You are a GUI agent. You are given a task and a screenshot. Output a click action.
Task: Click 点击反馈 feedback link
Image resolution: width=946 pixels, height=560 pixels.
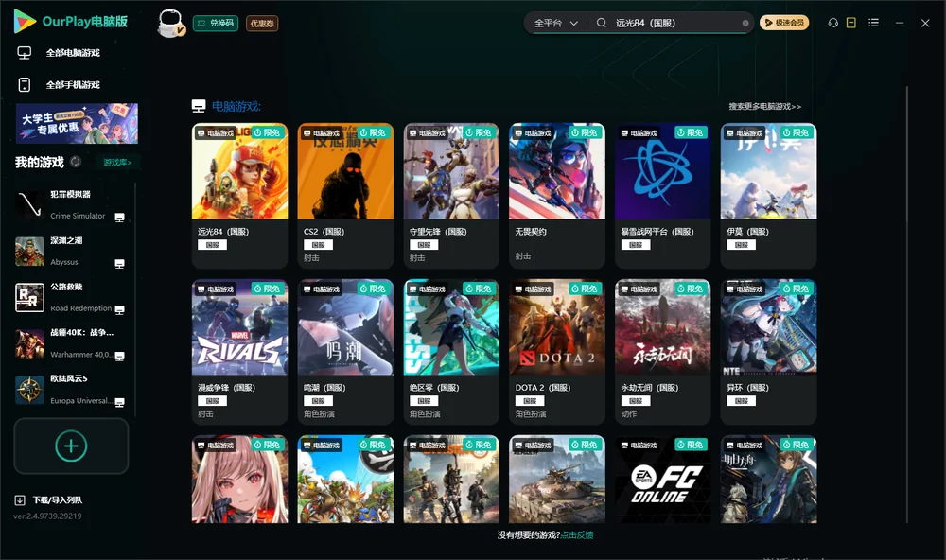577,535
